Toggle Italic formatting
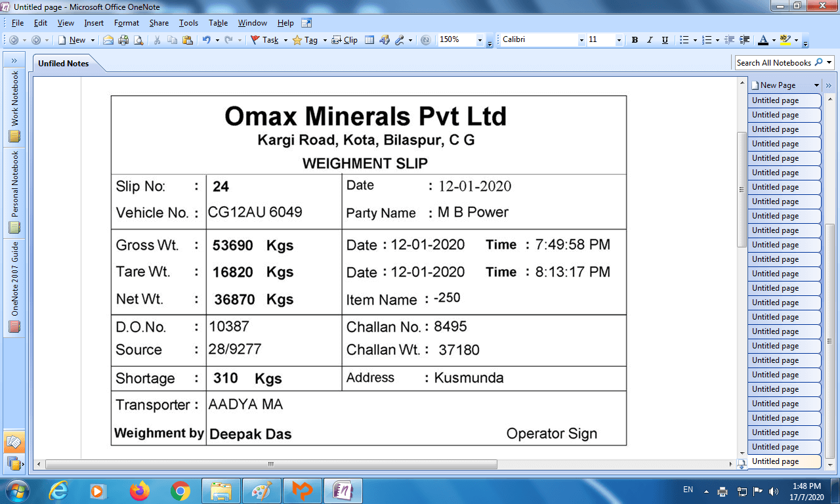This screenshot has height=504, width=840. coord(650,40)
